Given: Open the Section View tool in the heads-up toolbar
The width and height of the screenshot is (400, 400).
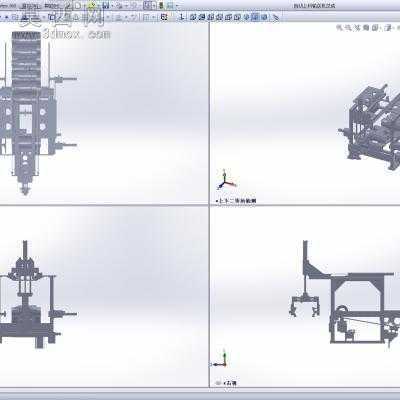Looking at the screenshot, I should 366,28.
